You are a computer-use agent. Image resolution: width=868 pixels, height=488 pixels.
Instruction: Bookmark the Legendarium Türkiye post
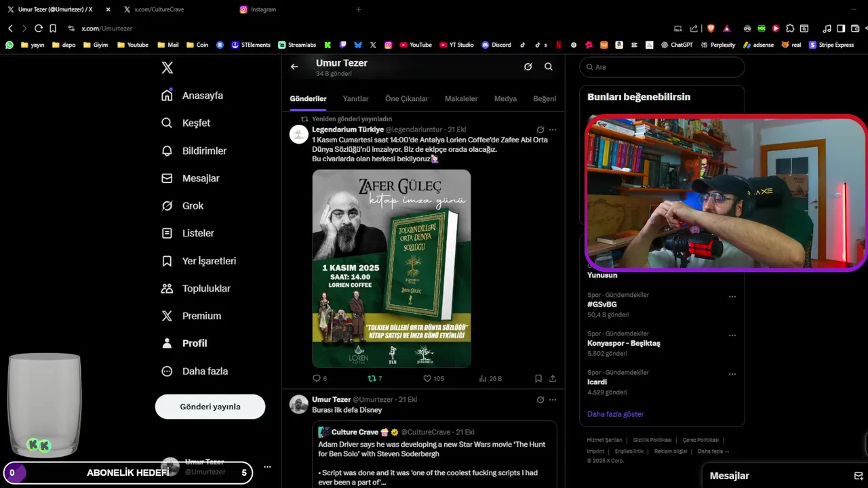[538, 379]
